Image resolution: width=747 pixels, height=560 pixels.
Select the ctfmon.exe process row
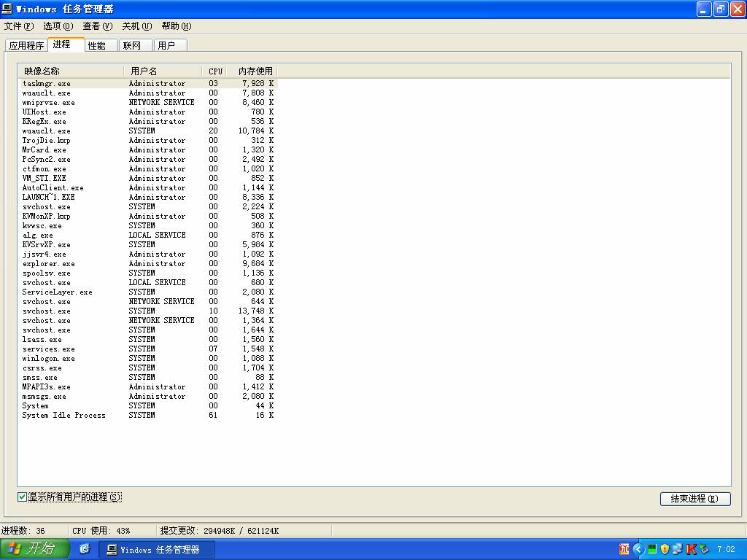coord(148,168)
